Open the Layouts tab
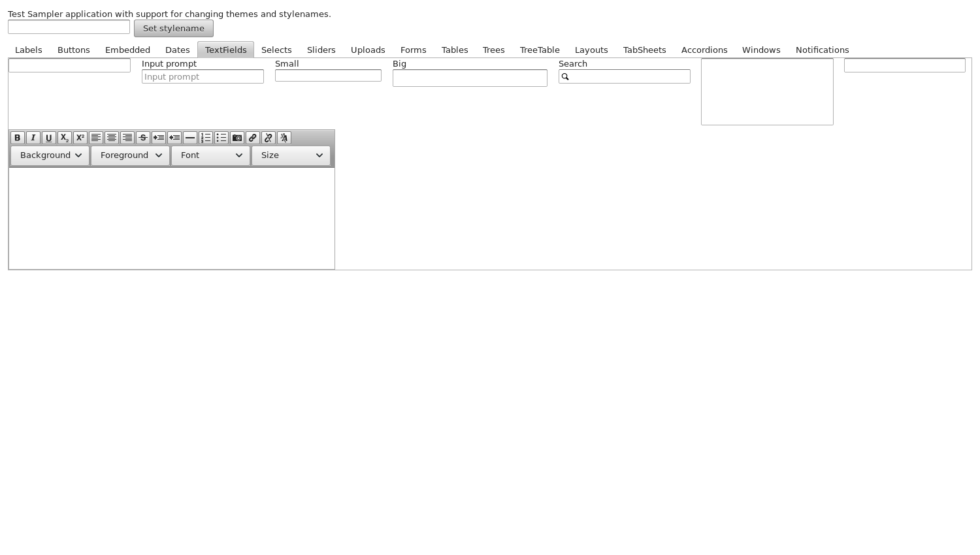The width and height of the screenshot is (980, 555). tap(591, 50)
